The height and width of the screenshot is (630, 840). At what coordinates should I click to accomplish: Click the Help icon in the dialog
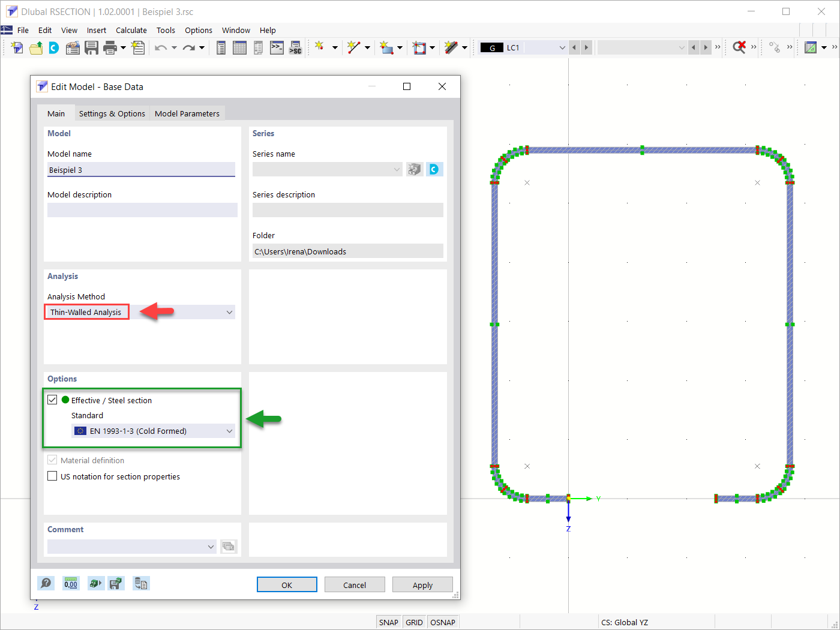click(x=46, y=583)
